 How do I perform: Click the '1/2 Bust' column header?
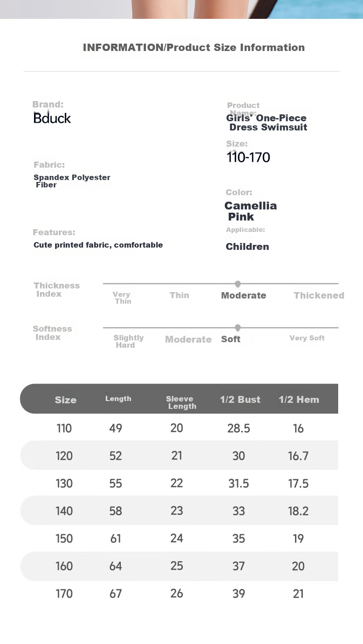(240, 400)
